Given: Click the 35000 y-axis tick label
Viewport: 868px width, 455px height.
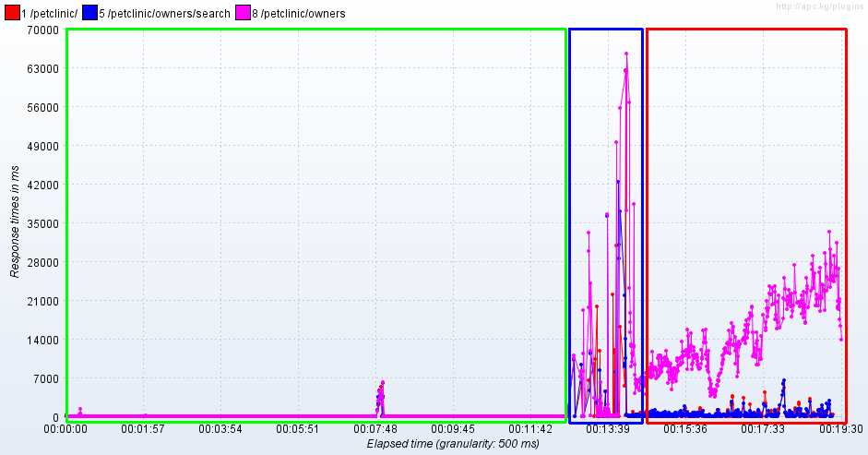Looking at the screenshot, I should (42, 223).
